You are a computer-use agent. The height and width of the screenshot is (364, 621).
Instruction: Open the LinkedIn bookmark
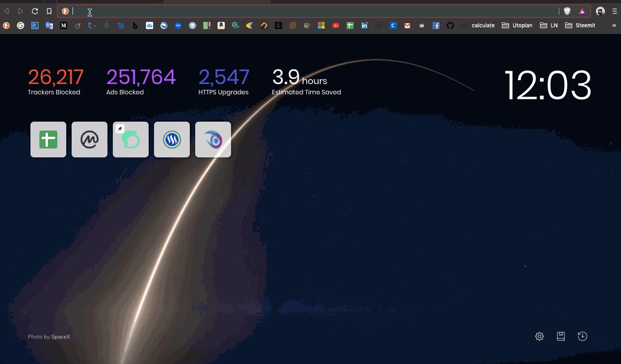[x=364, y=25]
